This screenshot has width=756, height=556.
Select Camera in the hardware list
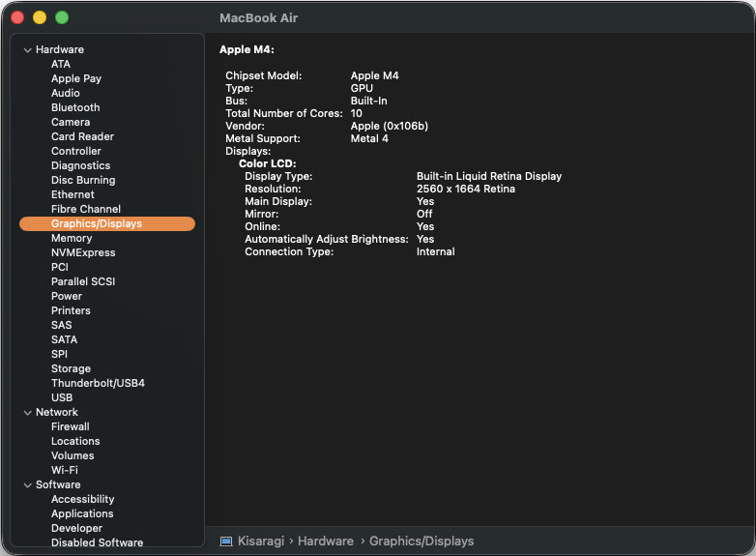[x=71, y=122]
